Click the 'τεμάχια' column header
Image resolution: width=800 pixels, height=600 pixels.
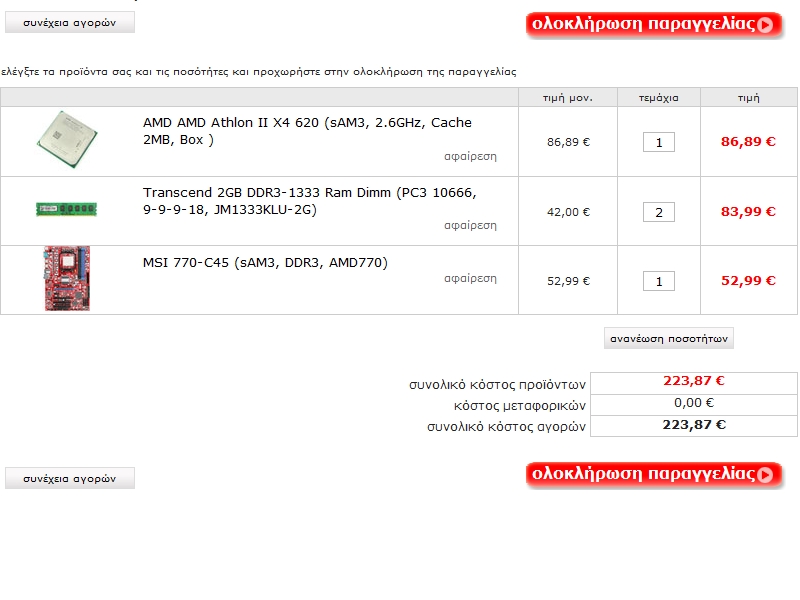659,97
